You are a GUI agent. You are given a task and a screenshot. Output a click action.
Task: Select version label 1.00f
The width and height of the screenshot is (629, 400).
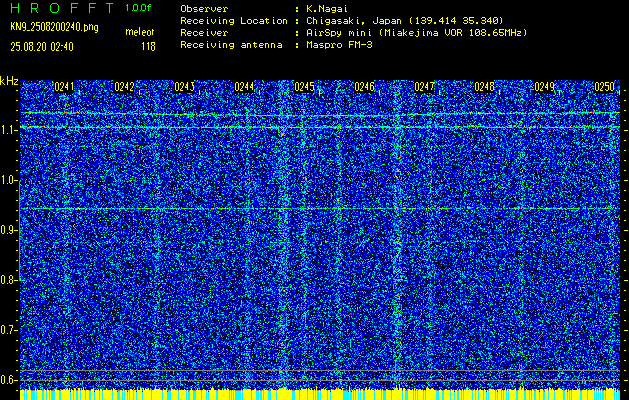[138, 8]
